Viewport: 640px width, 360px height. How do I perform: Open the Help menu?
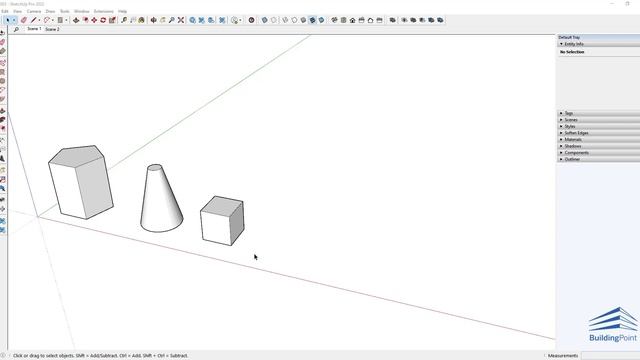click(x=122, y=11)
